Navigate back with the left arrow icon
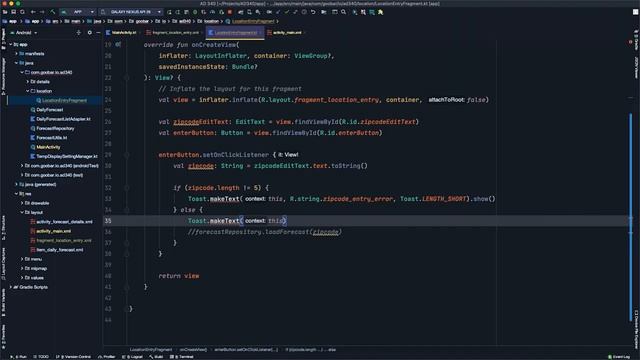The image size is (640, 360). (33, 12)
